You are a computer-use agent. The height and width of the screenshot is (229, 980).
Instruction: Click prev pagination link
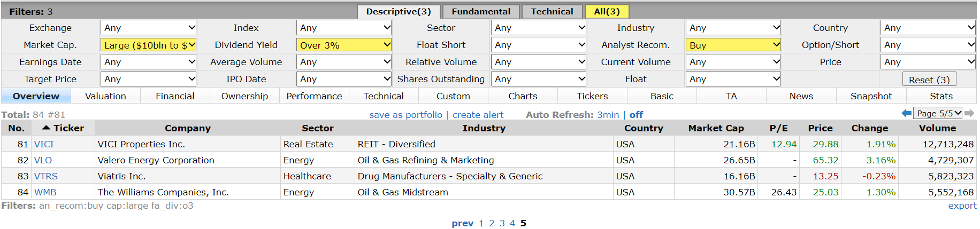(462, 223)
